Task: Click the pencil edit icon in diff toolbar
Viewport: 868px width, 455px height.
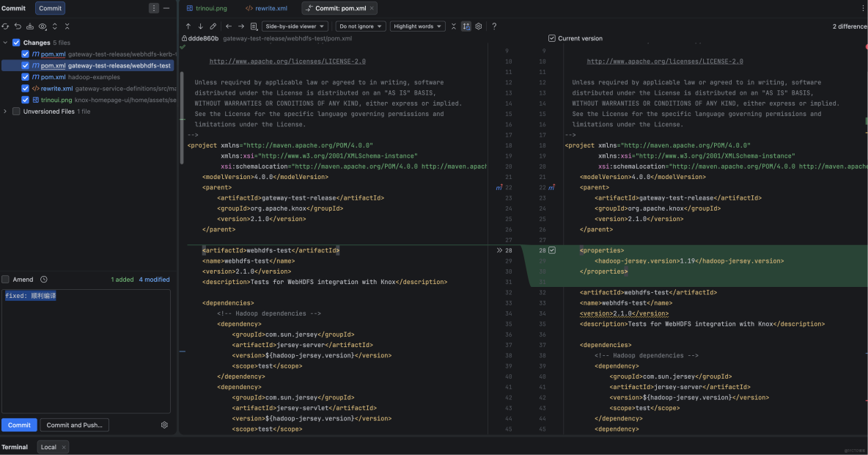Action: pyautogui.click(x=213, y=26)
